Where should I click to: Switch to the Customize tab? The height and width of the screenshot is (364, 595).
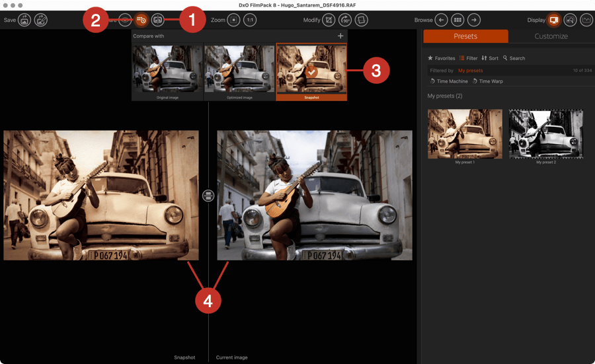coord(551,36)
